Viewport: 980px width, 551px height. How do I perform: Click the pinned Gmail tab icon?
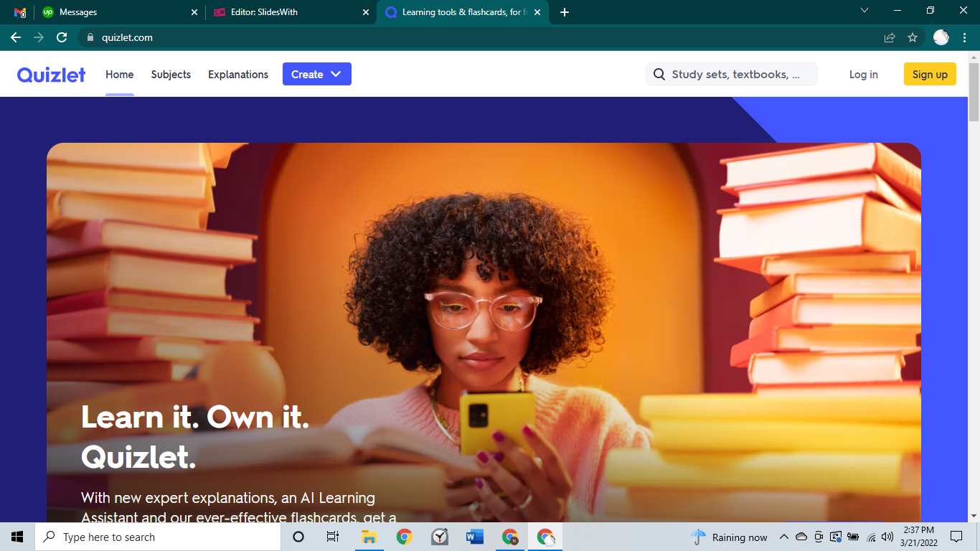click(20, 12)
